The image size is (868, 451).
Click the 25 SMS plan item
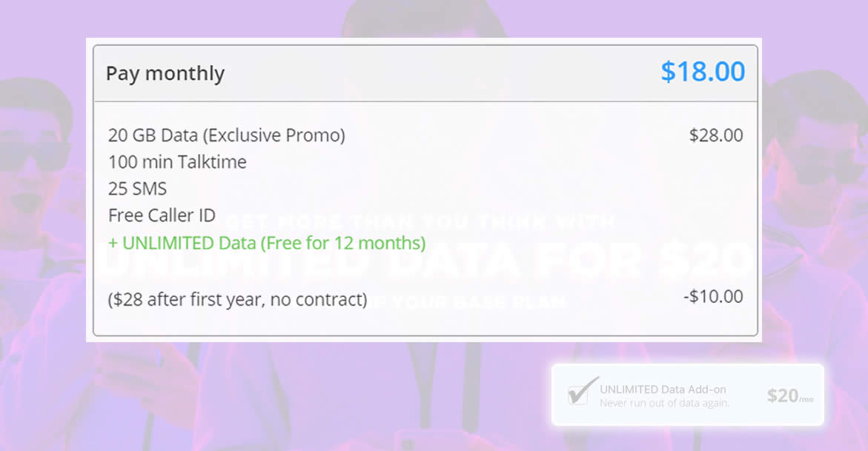[x=137, y=189]
